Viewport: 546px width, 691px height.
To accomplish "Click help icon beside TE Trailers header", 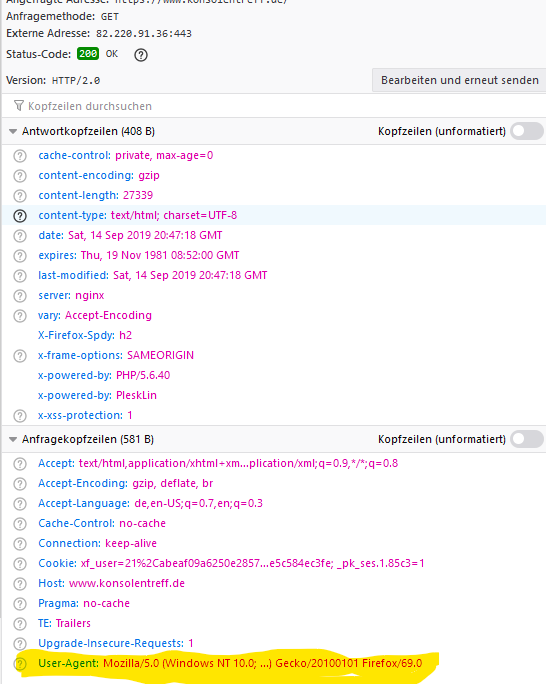I will point(20,624).
